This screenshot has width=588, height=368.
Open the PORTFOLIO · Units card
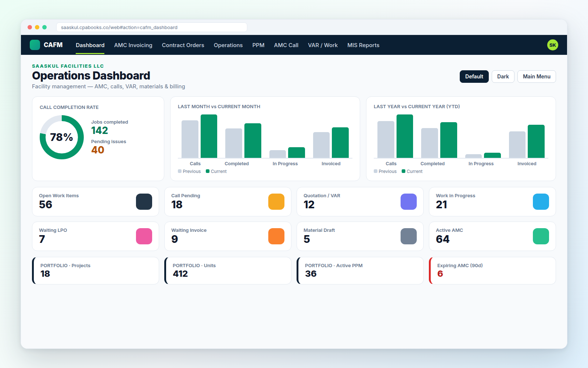tap(228, 270)
